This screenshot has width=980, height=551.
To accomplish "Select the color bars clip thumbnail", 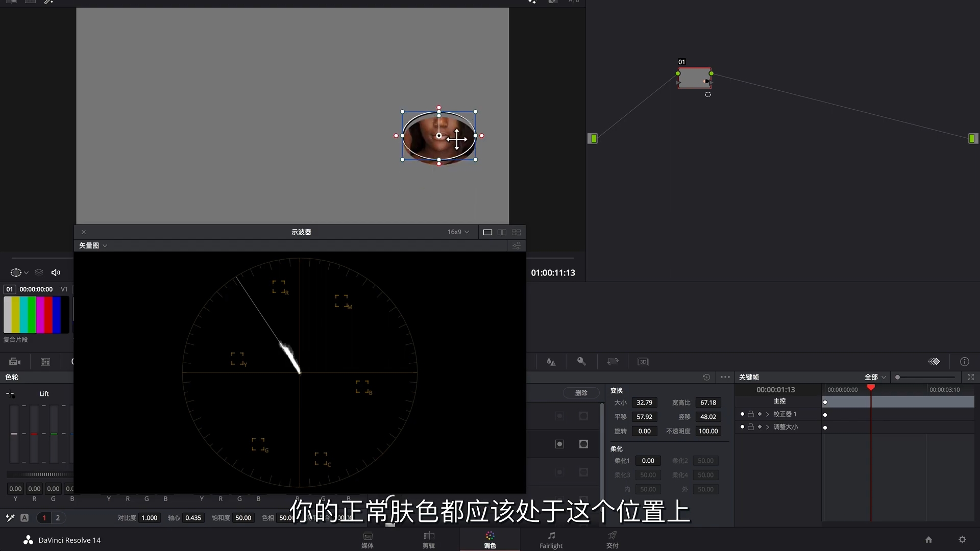I will [36, 315].
